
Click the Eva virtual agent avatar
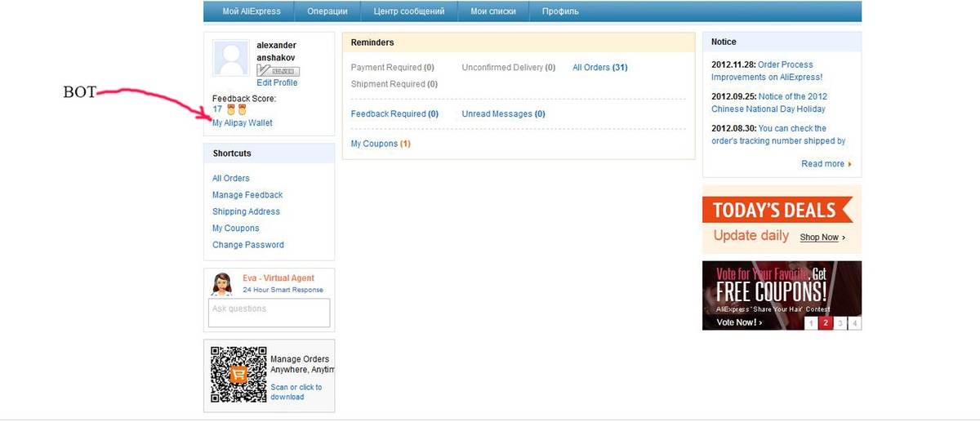pos(222,284)
